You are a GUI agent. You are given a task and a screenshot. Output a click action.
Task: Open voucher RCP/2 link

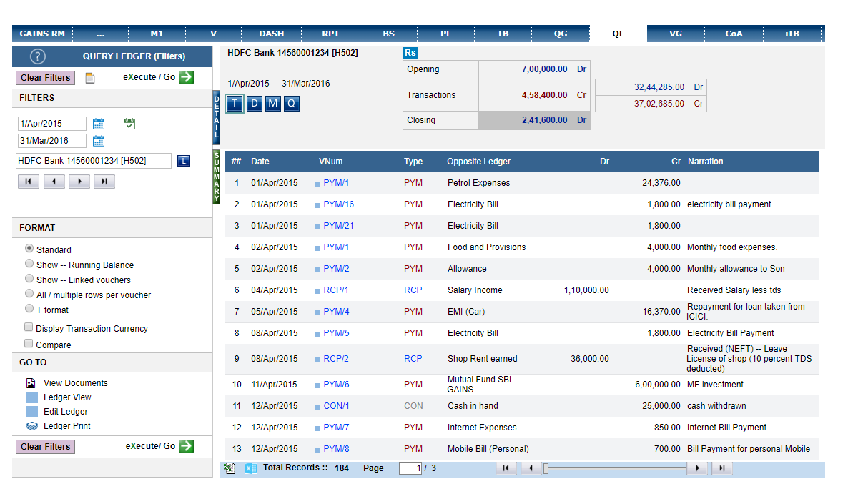pyautogui.click(x=336, y=359)
